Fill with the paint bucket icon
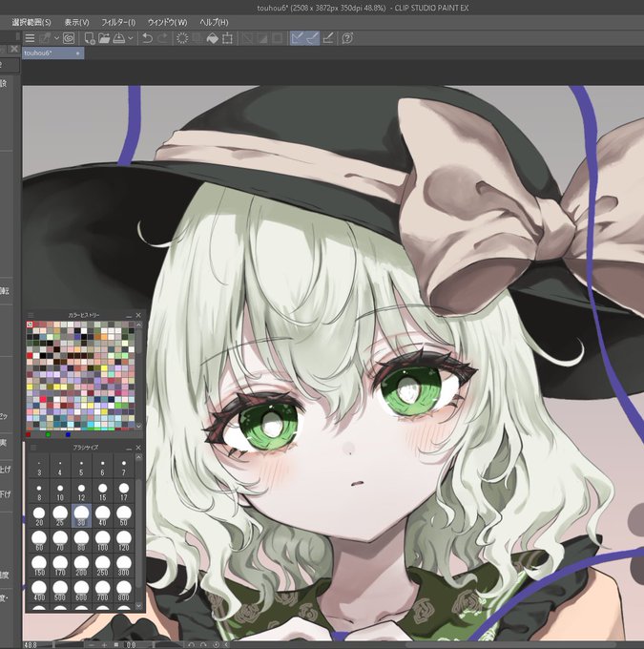Screen dimensions: 644x649 coord(213,38)
